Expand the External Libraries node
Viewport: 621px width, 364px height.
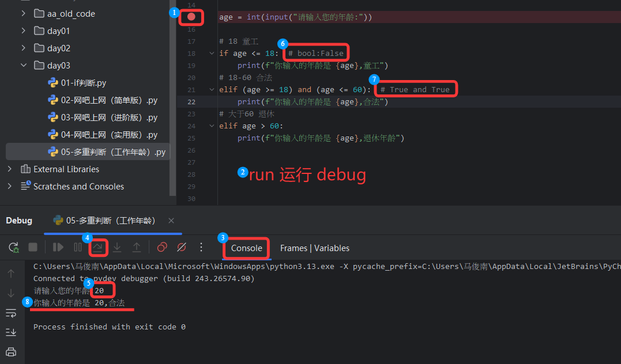coord(9,169)
